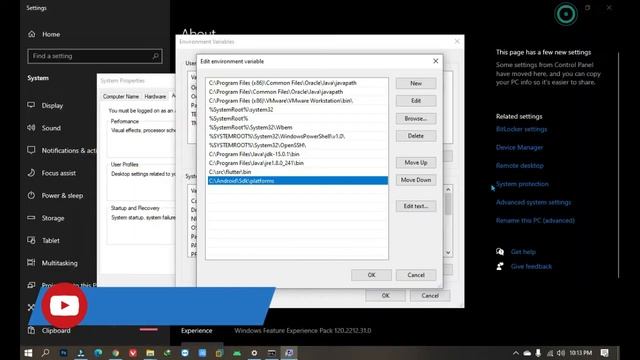Click the Browse... button
Viewport: 640px width, 360px height.
pyautogui.click(x=416, y=118)
